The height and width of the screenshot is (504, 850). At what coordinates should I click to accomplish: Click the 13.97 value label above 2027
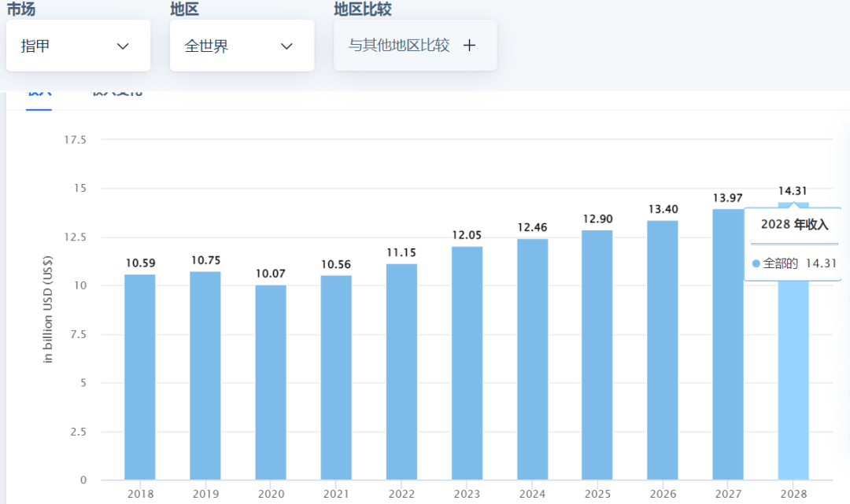point(728,199)
